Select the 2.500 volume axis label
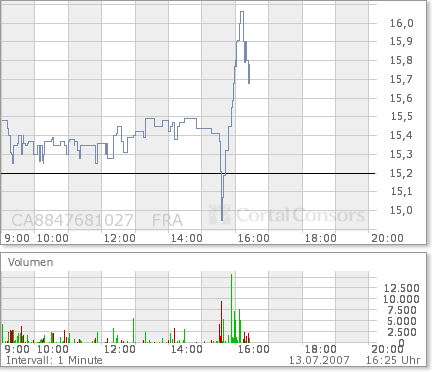Image resolution: width=432 pixels, height=372 pixels. coord(402,332)
